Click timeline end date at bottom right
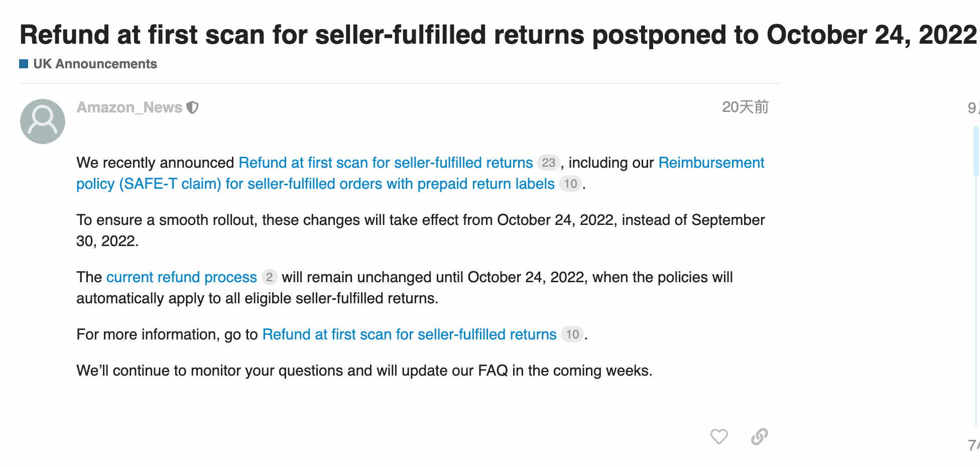The height and width of the screenshot is (467, 980). pos(973,445)
